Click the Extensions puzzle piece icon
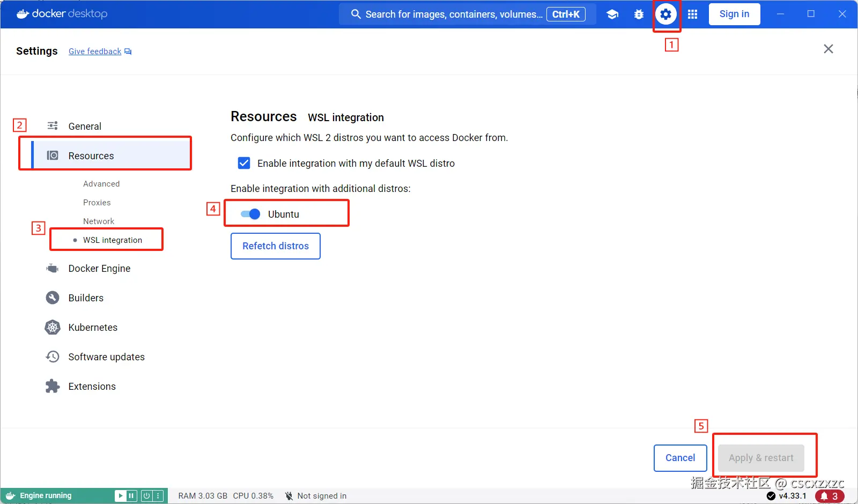The width and height of the screenshot is (858, 504). tap(53, 386)
